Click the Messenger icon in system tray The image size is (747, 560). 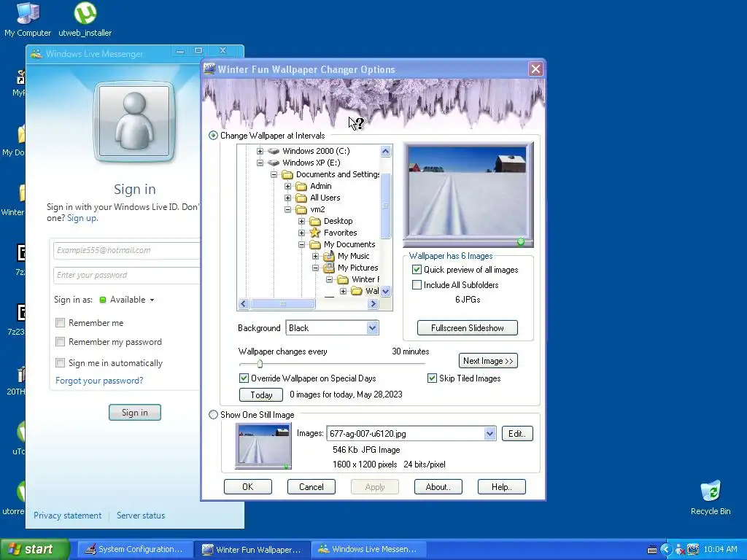coord(679,550)
